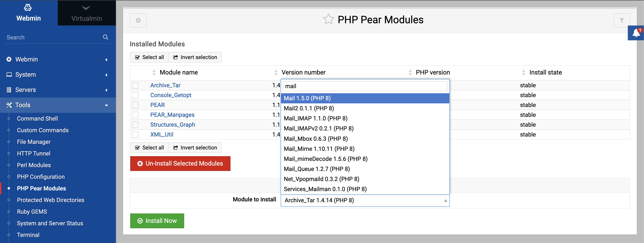Screen dimensions: 644x243
Task: Click the System laptop icon
Action: tap(9, 75)
